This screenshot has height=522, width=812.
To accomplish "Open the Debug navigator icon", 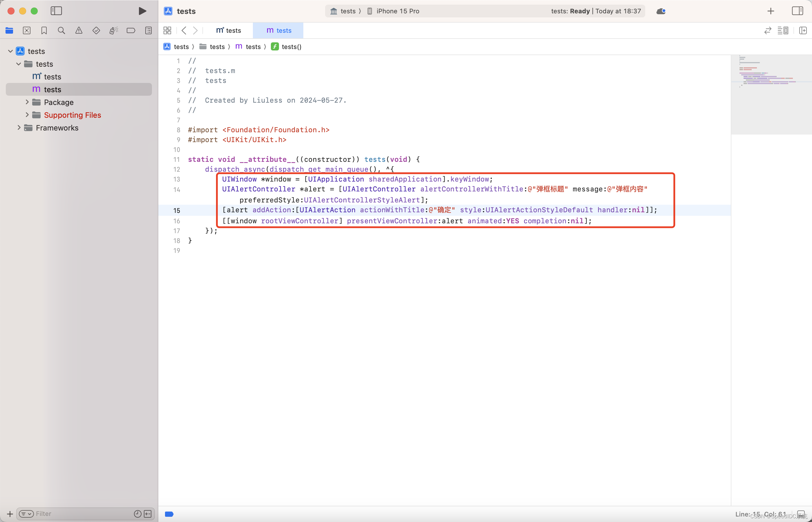I will 113,30.
